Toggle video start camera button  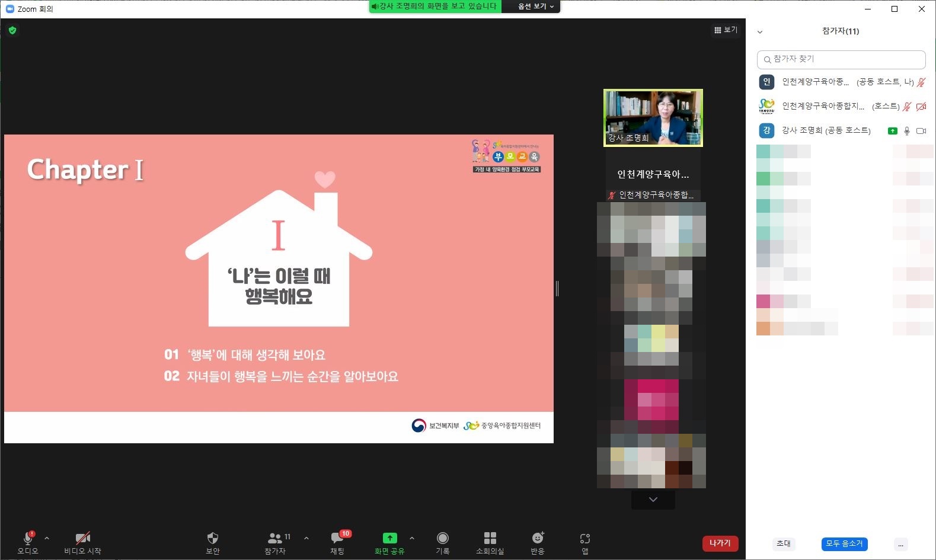pos(82,539)
